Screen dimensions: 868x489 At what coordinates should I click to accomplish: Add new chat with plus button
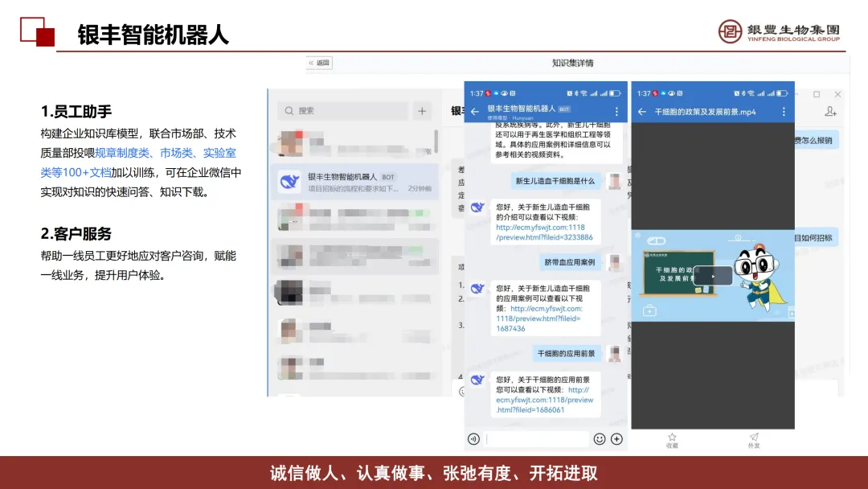pyautogui.click(x=422, y=111)
